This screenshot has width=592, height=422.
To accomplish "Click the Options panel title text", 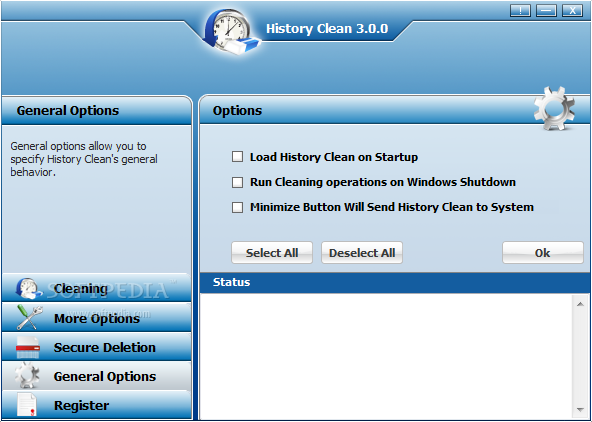I will click(x=237, y=111).
